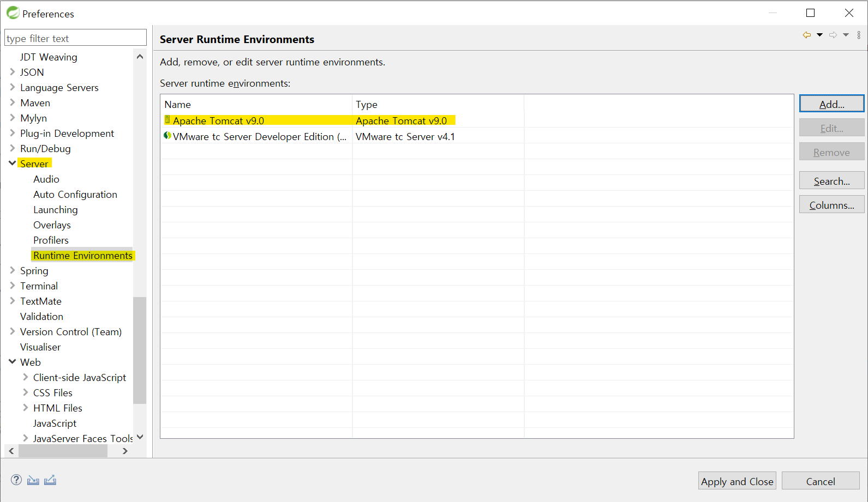868x502 pixels.
Task: Expand the CSS Files node
Action: 25,392
